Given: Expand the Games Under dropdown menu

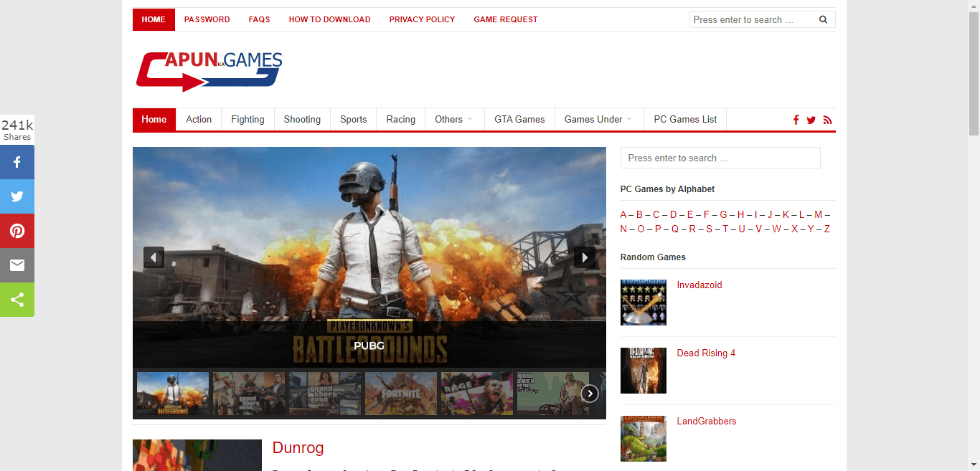Looking at the screenshot, I should pos(598,120).
